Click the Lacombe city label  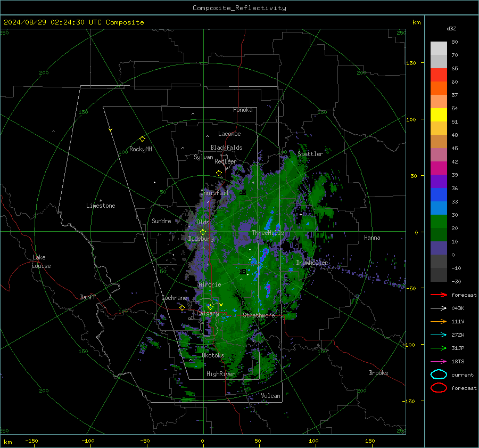click(229, 134)
